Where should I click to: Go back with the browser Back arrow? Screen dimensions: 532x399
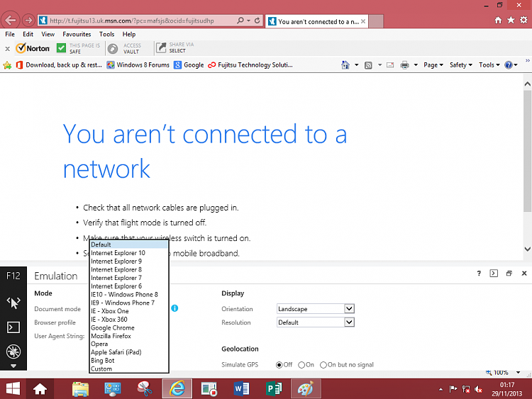pos(11,21)
